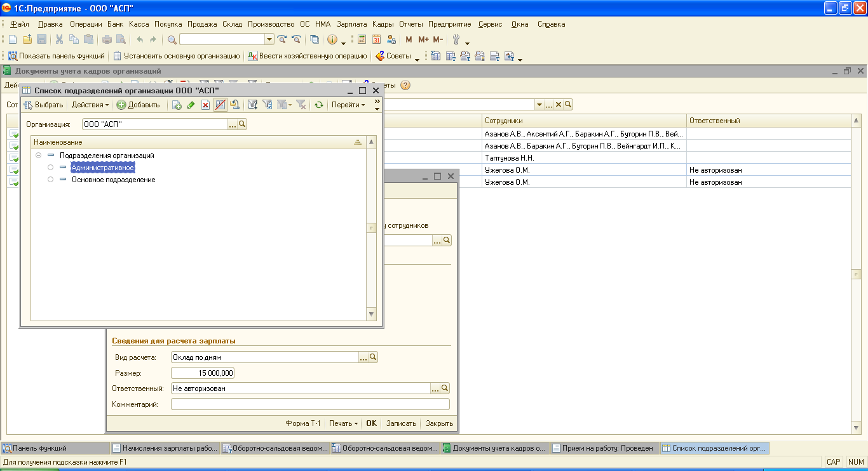Click the windows list icon in the main toolbar

[315, 39]
